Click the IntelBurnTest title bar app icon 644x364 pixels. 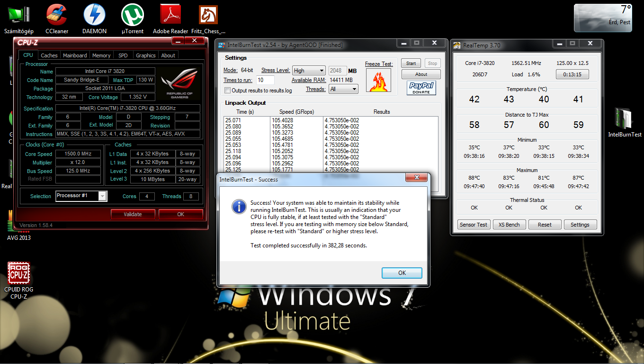coord(221,45)
